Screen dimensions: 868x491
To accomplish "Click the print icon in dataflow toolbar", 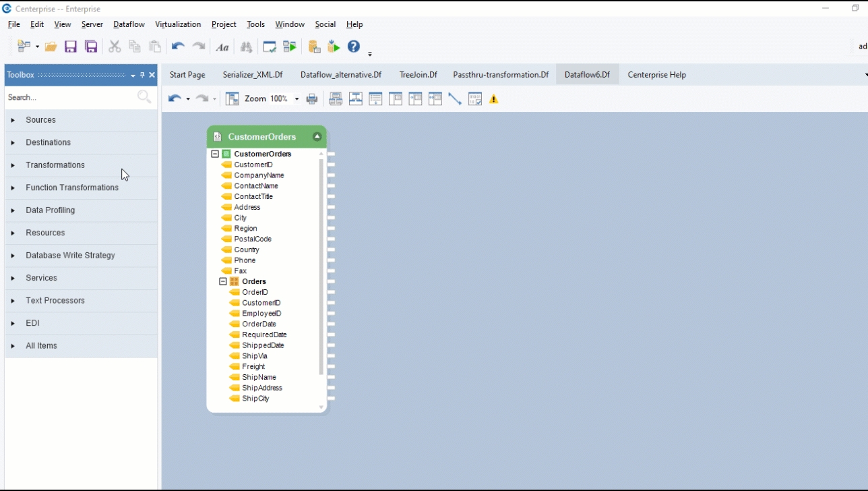I will (312, 99).
